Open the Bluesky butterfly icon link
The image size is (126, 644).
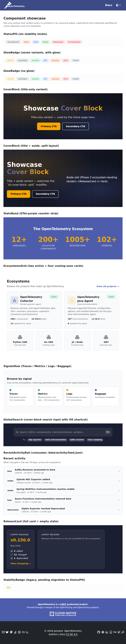(x=7, y=632)
